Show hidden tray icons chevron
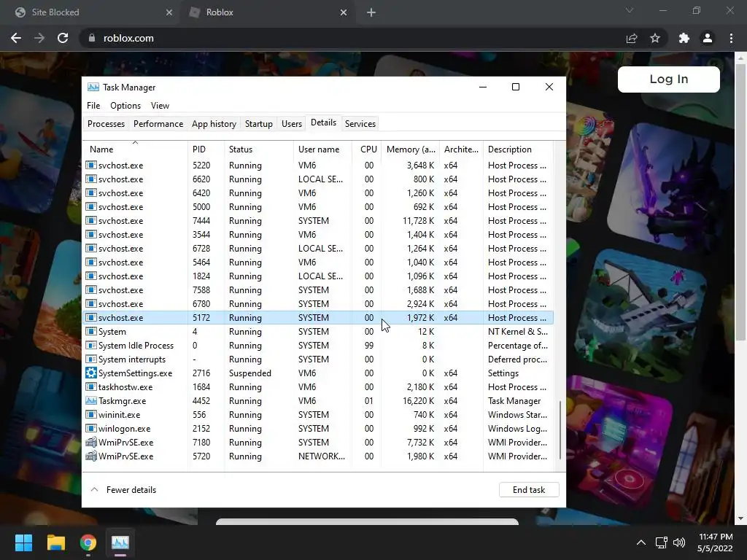Screen dimensions: 747x560 tap(641, 542)
